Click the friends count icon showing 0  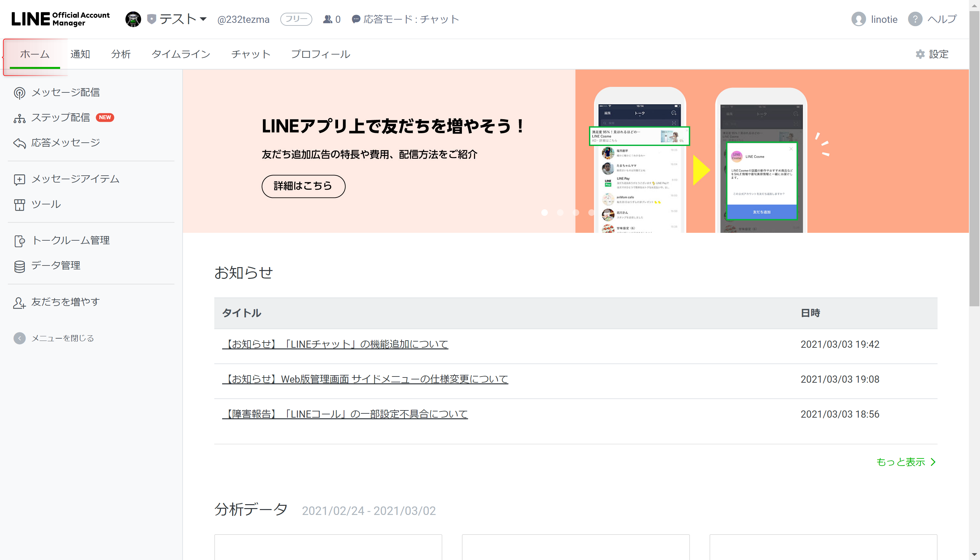(x=327, y=19)
